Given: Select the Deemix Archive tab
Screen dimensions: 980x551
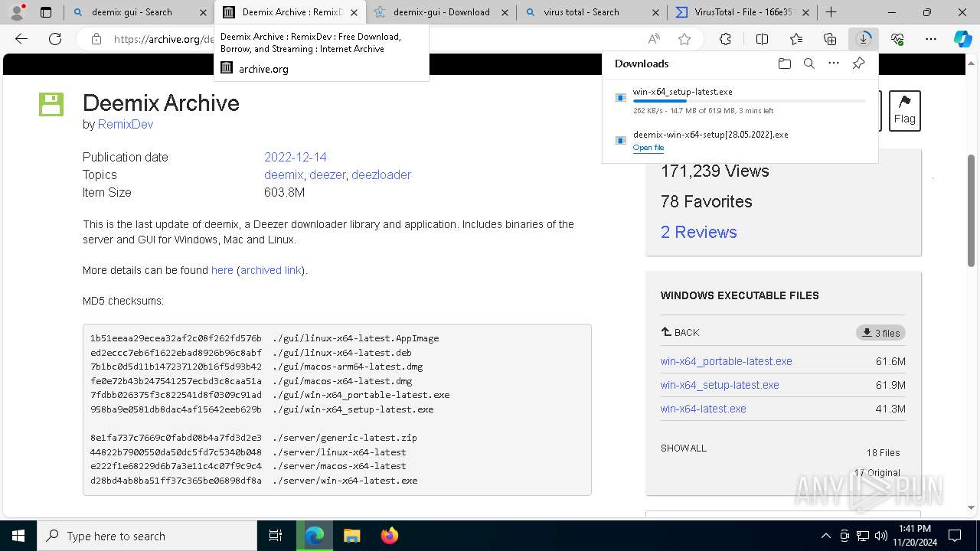Looking at the screenshot, I should [x=291, y=12].
